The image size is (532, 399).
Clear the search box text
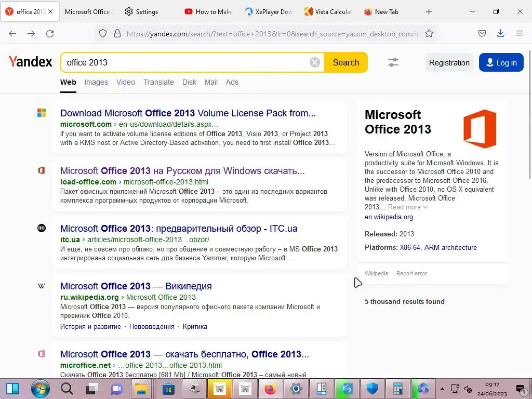pyautogui.click(x=314, y=62)
